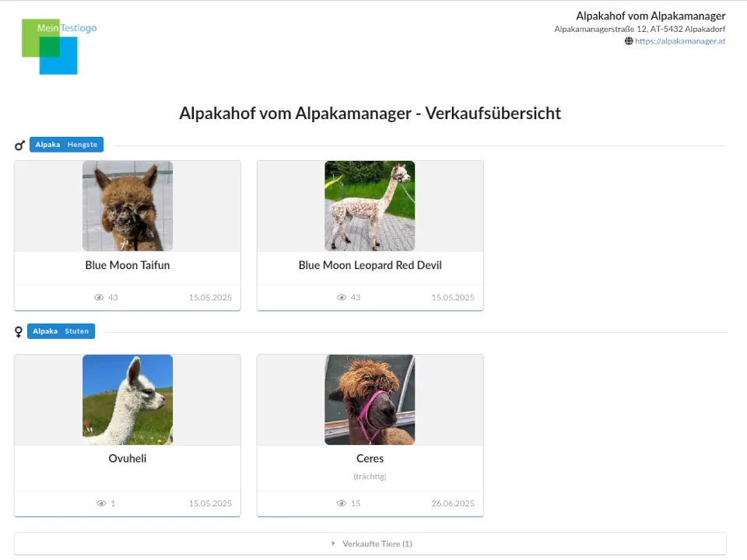
Task: Click the Blue Moon Leopard Red Devil photo
Action: (370, 206)
